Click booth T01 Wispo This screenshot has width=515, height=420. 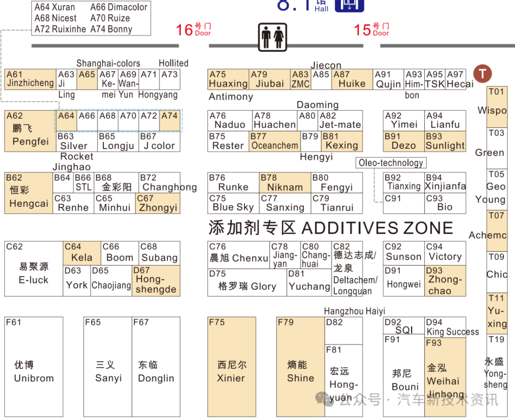(x=497, y=107)
